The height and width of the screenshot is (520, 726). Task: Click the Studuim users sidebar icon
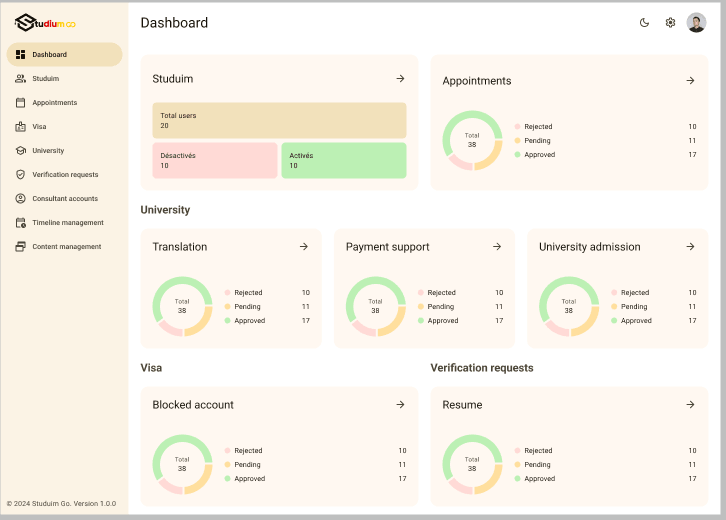[21, 79]
